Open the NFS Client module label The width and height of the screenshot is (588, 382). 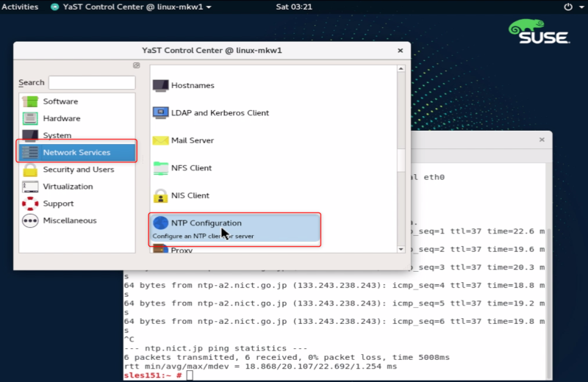click(191, 168)
